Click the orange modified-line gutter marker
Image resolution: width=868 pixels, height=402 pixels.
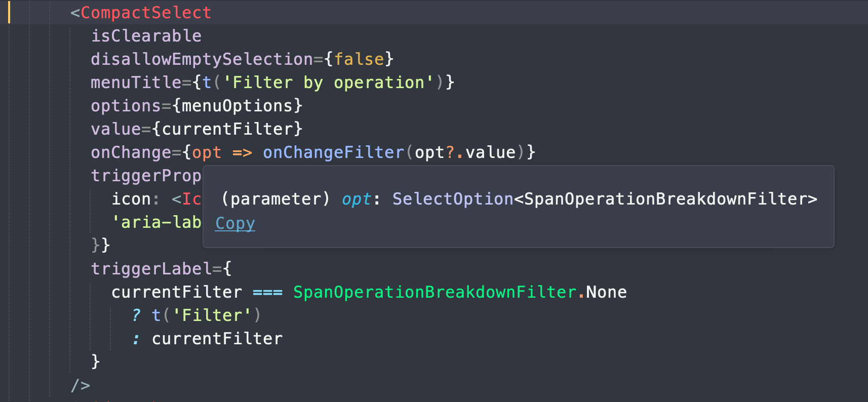[x=9, y=12]
